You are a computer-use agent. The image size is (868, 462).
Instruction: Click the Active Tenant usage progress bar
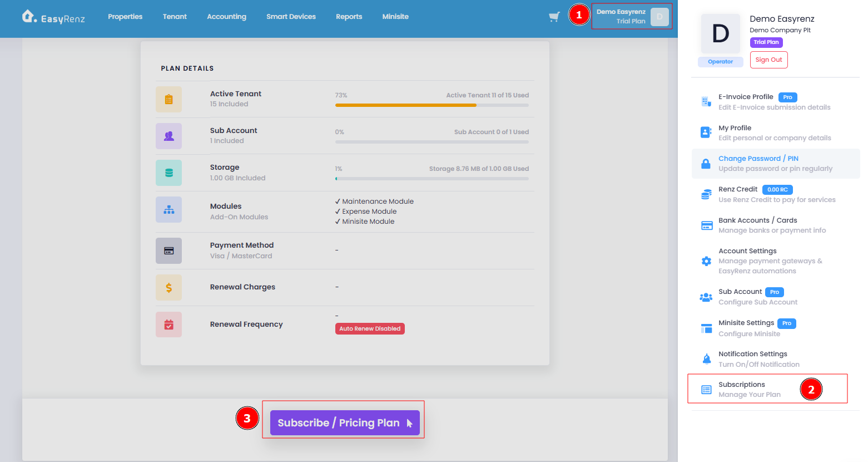(x=431, y=105)
